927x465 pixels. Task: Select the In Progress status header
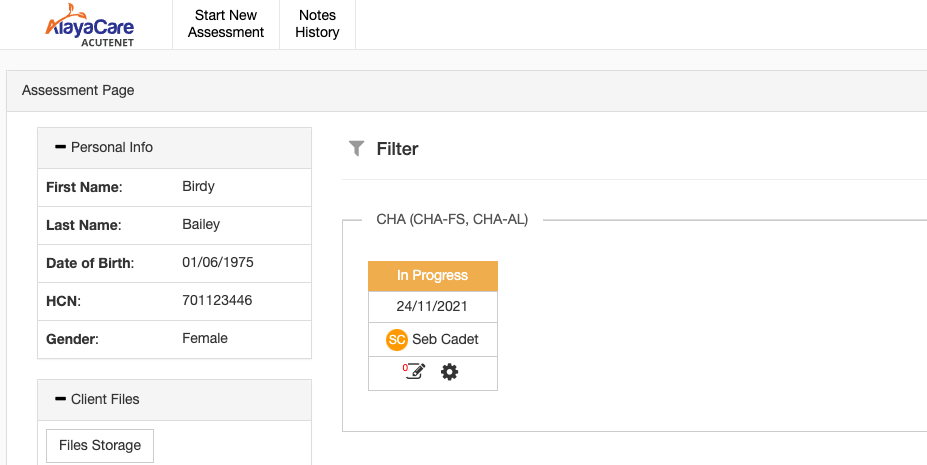pyautogui.click(x=432, y=276)
